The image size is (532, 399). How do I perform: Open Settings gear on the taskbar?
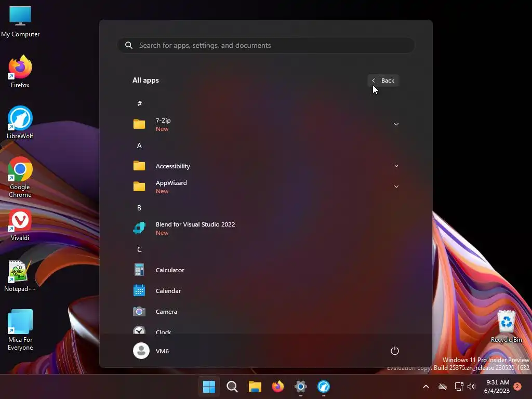301,387
